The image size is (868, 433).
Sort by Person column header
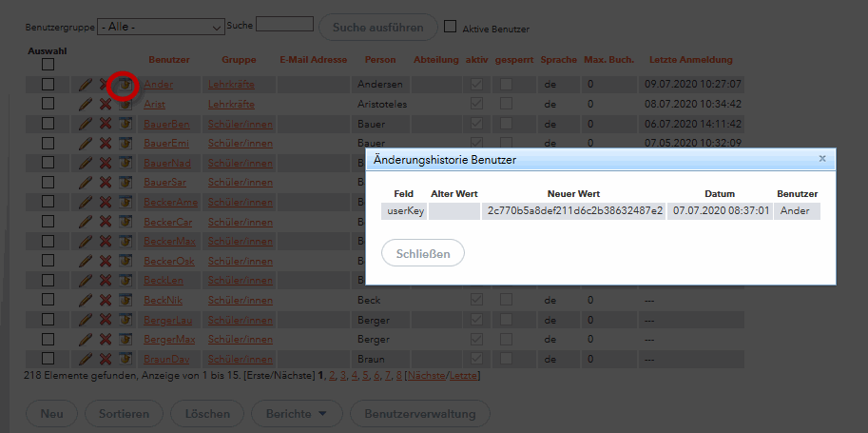380,60
